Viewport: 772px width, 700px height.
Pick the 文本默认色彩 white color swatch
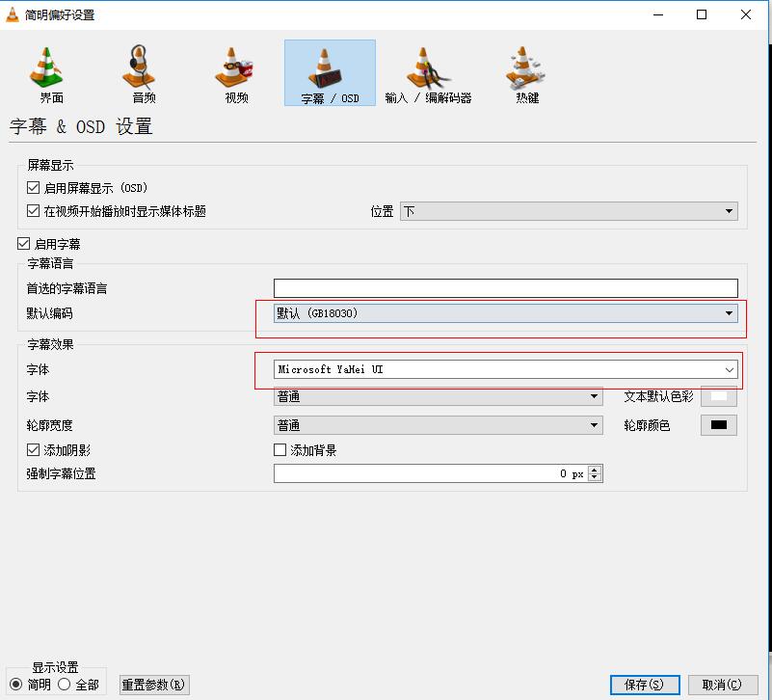click(718, 396)
